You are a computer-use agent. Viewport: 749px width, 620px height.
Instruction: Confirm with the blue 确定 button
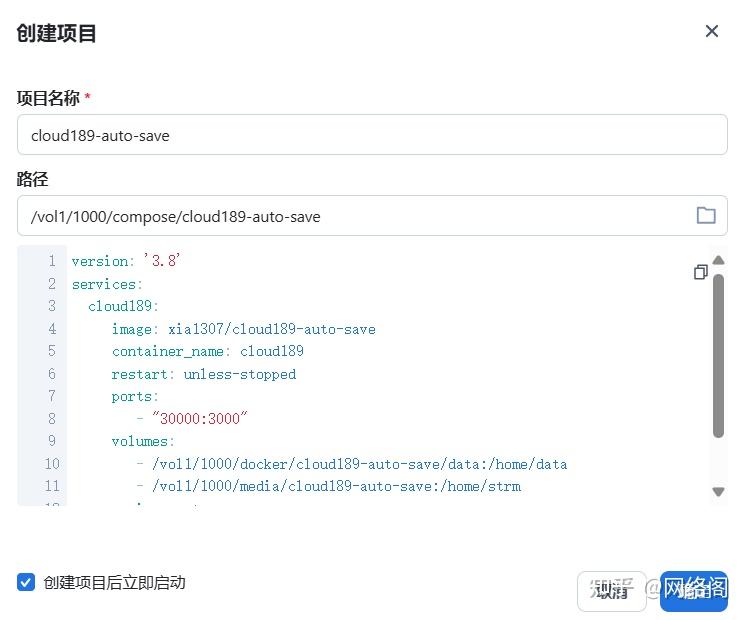pyautogui.click(x=694, y=590)
